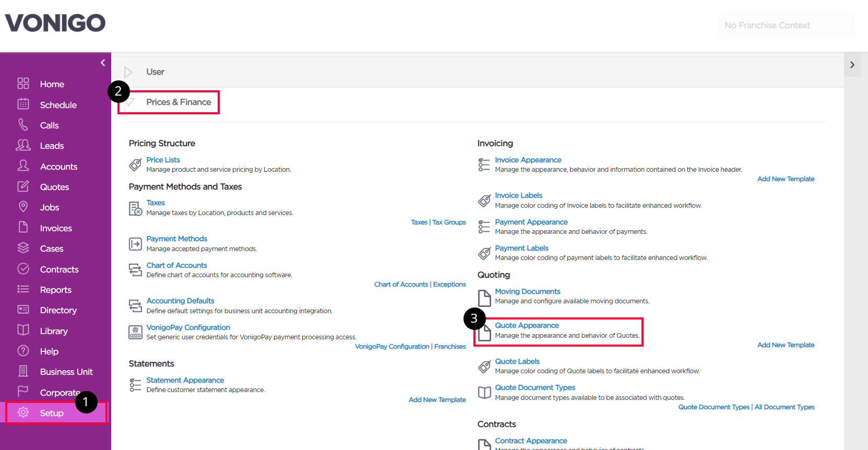Click the Setup gear icon
Image resolution: width=868 pixels, height=450 pixels.
click(23, 412)
